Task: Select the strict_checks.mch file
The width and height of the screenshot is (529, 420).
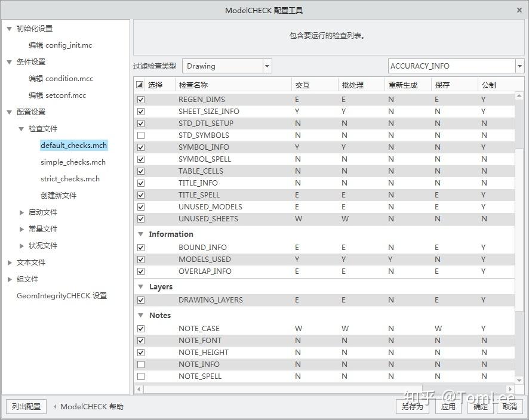Action: 70,178
